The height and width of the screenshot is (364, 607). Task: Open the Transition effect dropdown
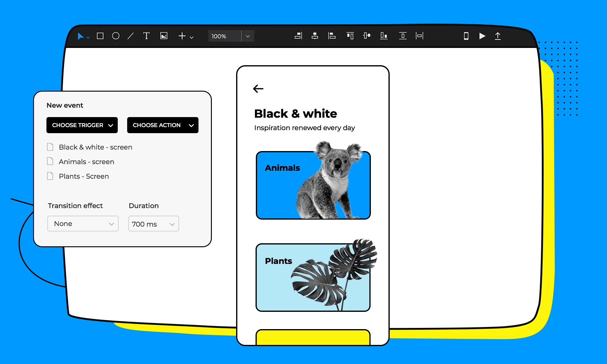(82, 224)
